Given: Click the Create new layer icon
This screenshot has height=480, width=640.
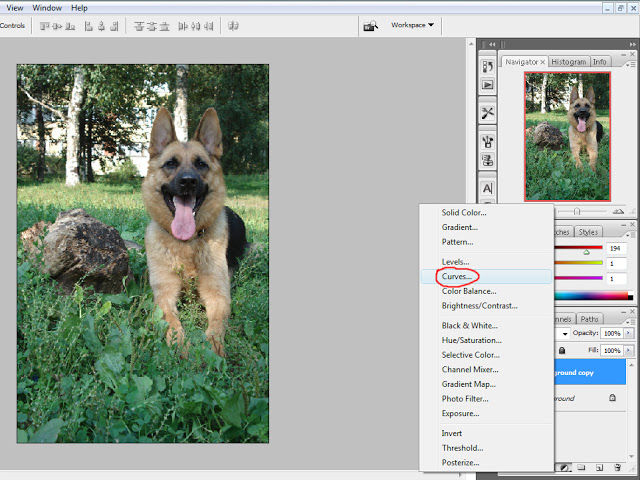Looking at the screenshot, I should (600, 467).
